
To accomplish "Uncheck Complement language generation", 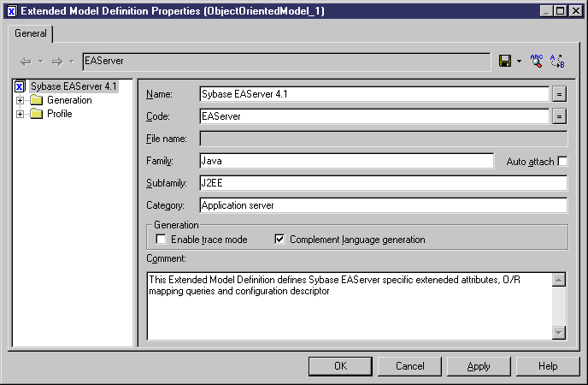I will tap(279, 239).
